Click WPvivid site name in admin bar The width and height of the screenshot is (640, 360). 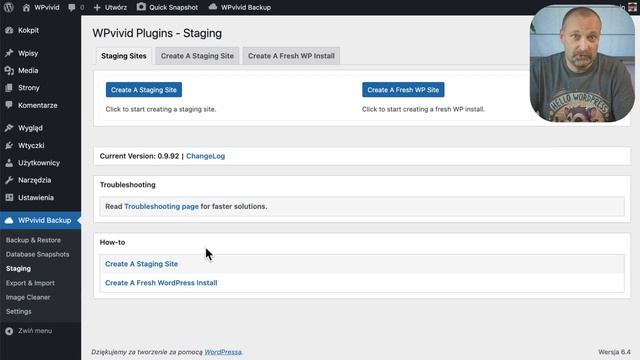click(47, 7)
